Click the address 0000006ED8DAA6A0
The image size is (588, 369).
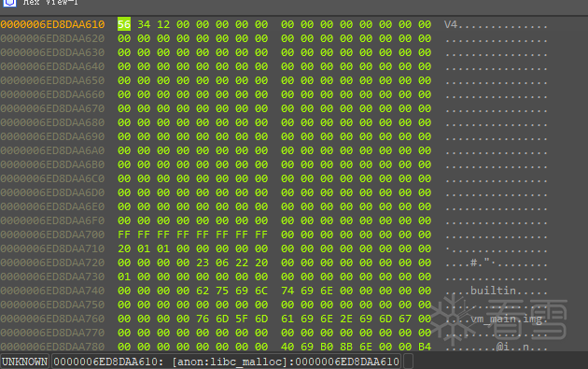click(x=52, y=150)
